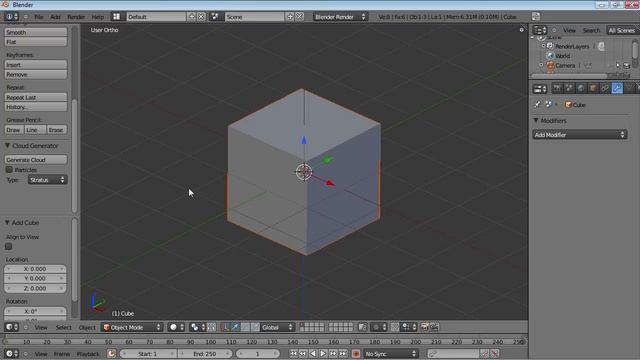Enable the translate manipulator arrow
The width and height of the screenshot is (640, 360).
pyautogui.click(x=235, y=327)
